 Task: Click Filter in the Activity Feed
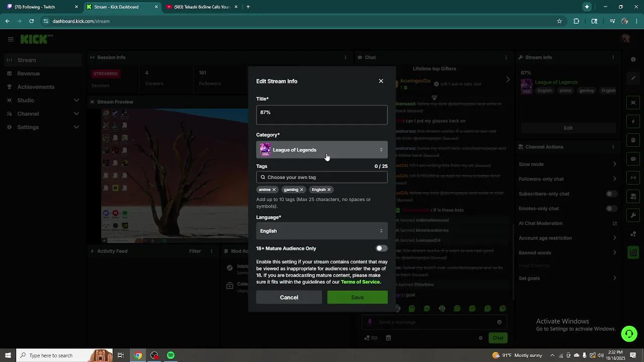click(x=195, y=251)
